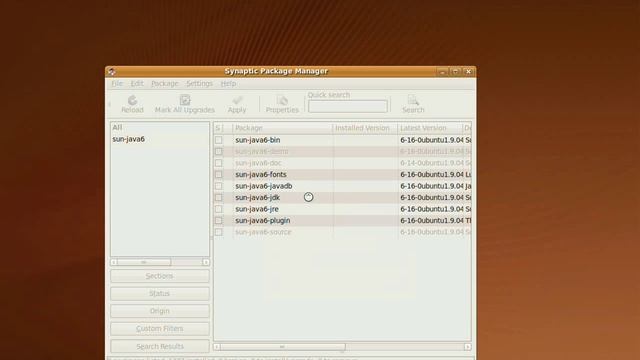The width and height of the screenshot is (640, 360).
Task: Toggle the sun-java6-demo checkbox
Action: click(x=219, y=151)
